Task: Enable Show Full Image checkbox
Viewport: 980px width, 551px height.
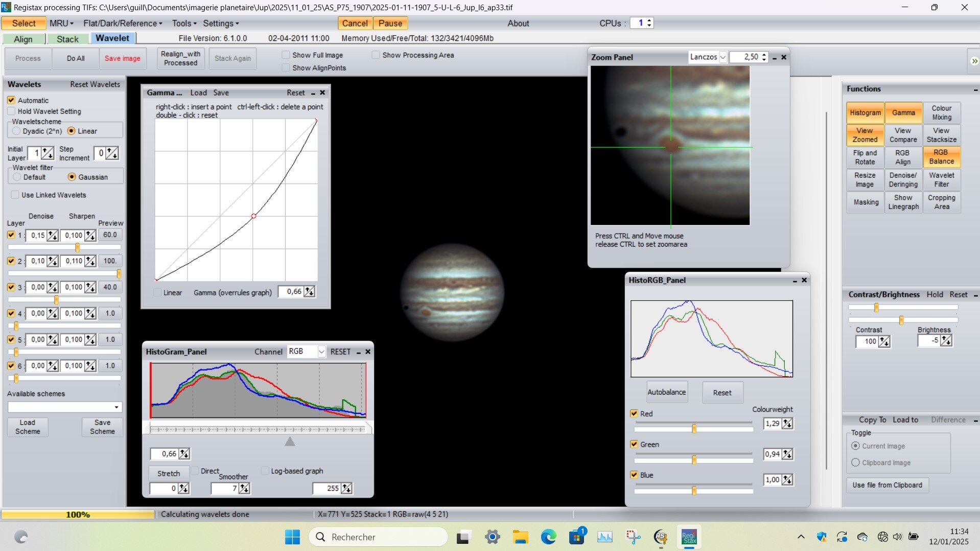Action: (x=286, y=55)
